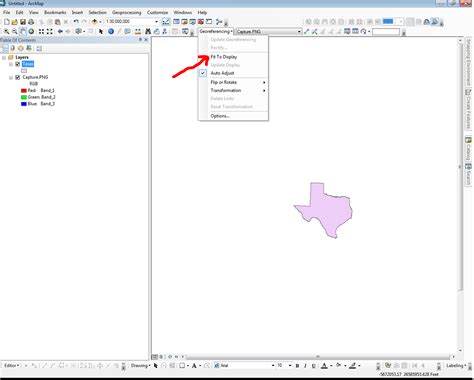Select the Pan hand tool
The height and width of the screenshot is (380, 474).
[23, 31]
